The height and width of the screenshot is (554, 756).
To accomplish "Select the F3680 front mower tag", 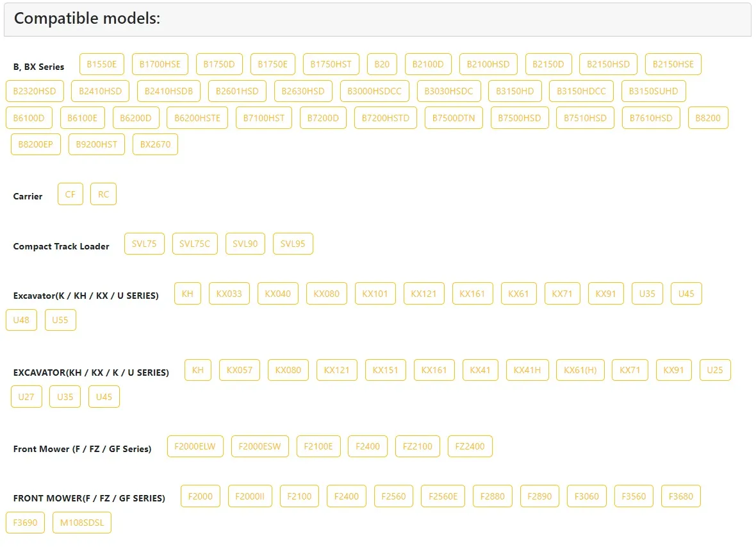I will tap(681, 496).
